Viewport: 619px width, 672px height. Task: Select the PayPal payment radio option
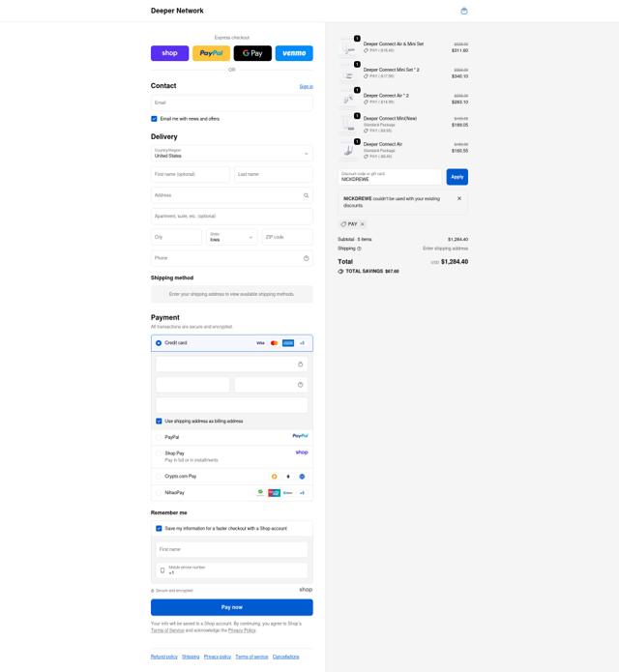[159, 437]
